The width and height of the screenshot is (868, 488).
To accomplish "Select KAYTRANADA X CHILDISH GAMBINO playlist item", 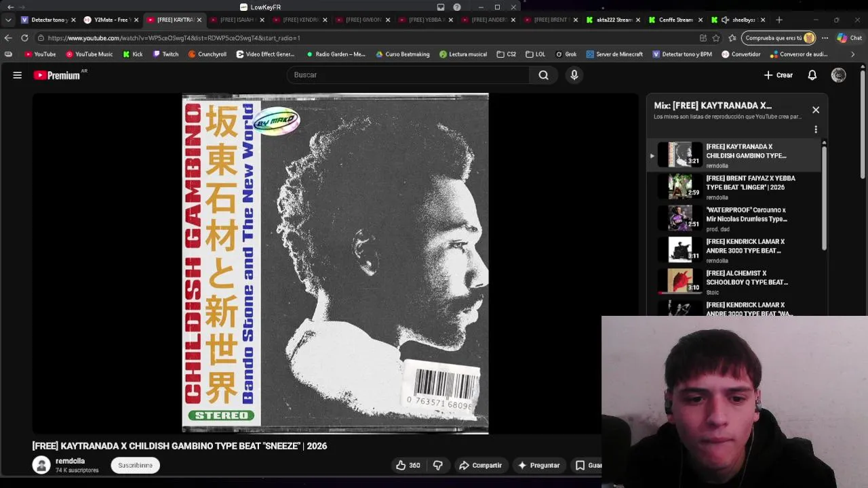I will pyautogui.click(x=733, y=155).
